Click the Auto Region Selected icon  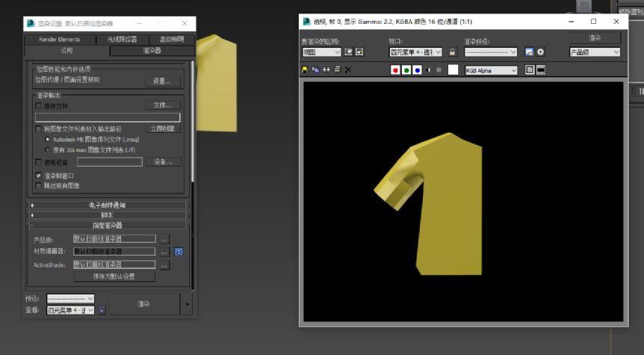(359, 52)
